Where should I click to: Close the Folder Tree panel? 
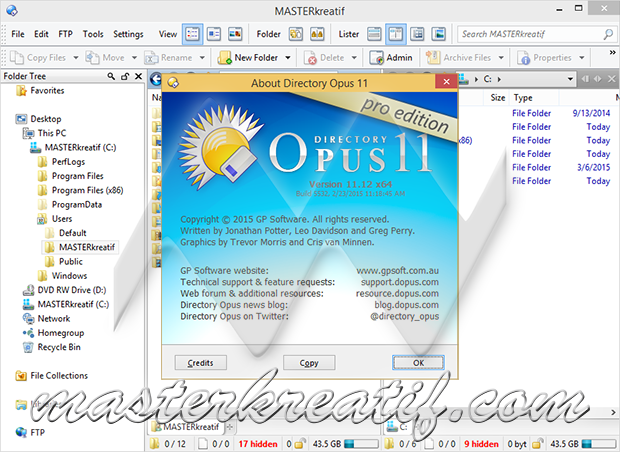(138, 76)
